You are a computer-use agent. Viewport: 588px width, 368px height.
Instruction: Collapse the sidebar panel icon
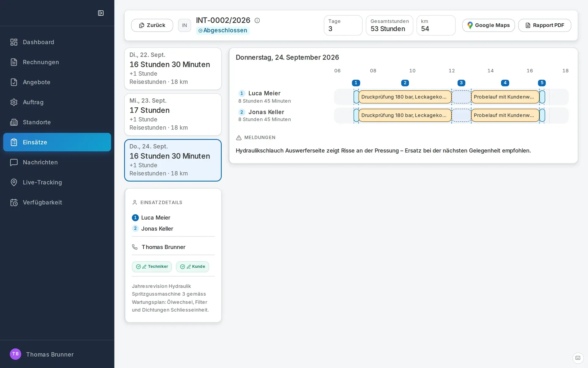click(101, 13)
